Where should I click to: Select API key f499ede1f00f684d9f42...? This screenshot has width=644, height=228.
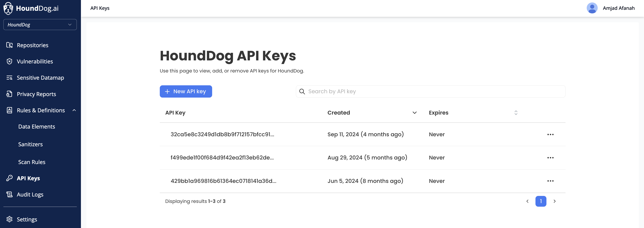tap(222, 157)
